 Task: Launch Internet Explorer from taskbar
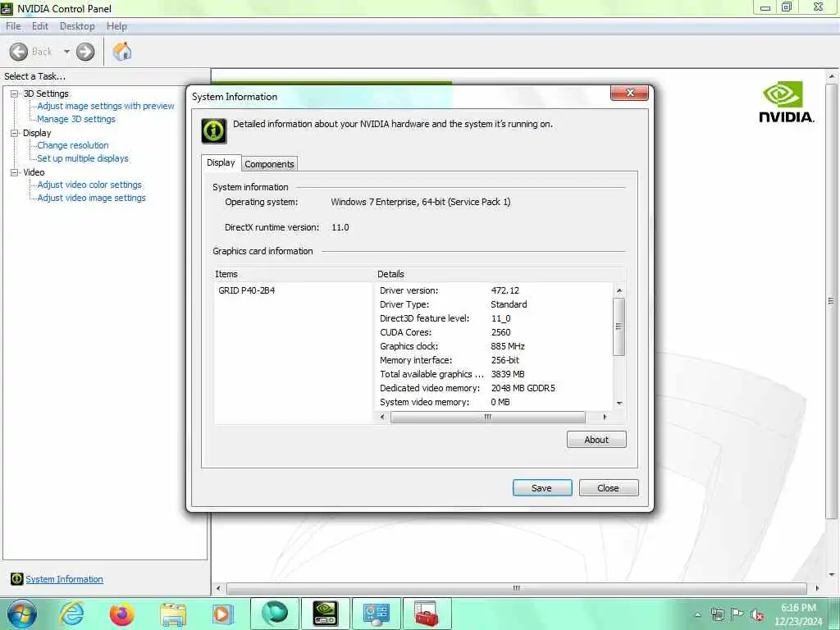72,614
